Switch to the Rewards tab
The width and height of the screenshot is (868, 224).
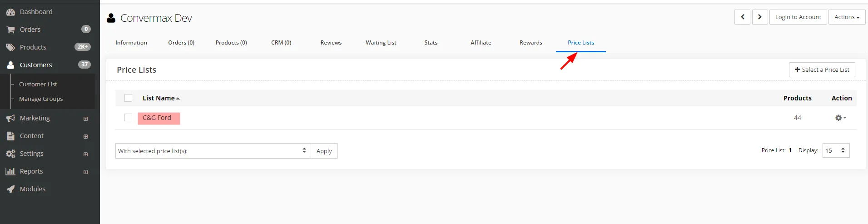(x=531, y=43)
